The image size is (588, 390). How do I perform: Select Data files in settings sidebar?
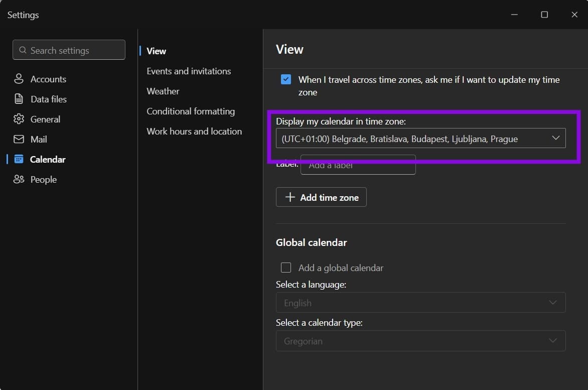(x=48, y=99)
